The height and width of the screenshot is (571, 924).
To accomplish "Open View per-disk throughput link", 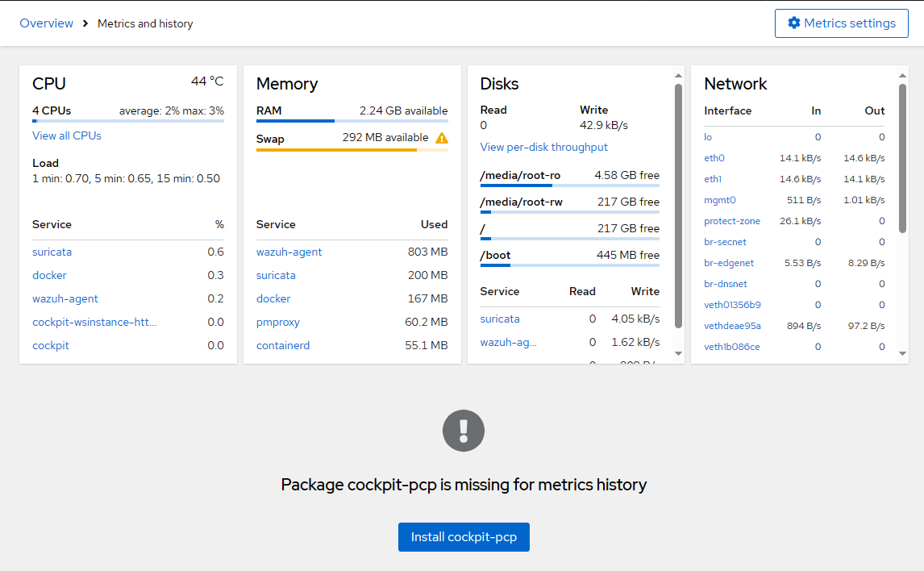I will click(x=543, y=147).
